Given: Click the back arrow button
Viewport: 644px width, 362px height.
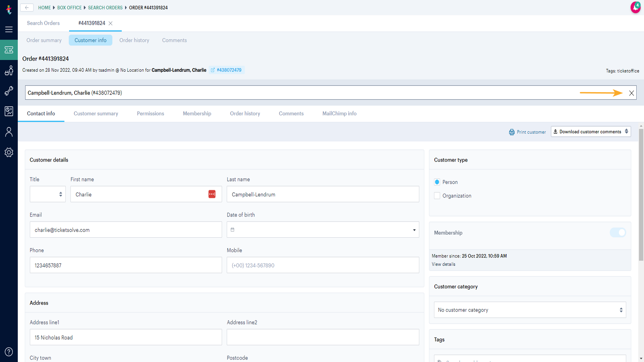Looking at the screenshot, I should tap(27, 7).
